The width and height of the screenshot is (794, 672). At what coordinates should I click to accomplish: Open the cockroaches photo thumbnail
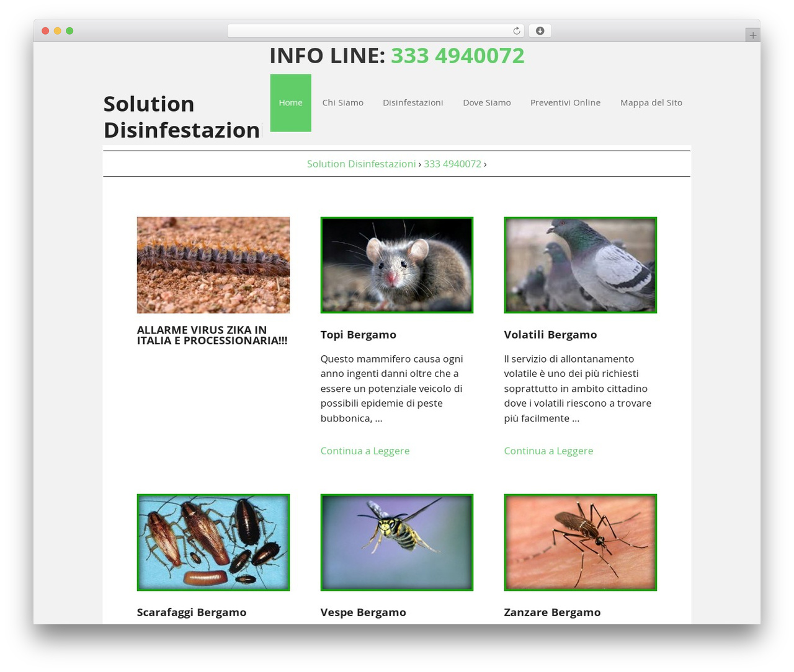click(213, 542)
